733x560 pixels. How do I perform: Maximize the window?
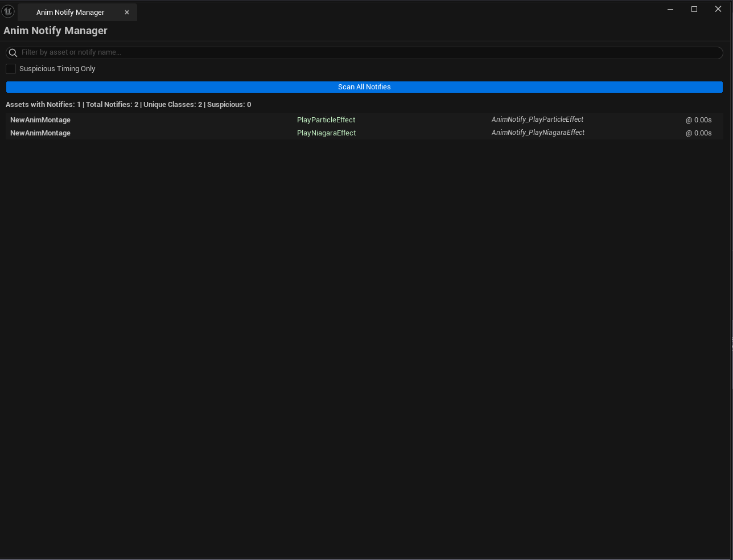click(694, 9)
